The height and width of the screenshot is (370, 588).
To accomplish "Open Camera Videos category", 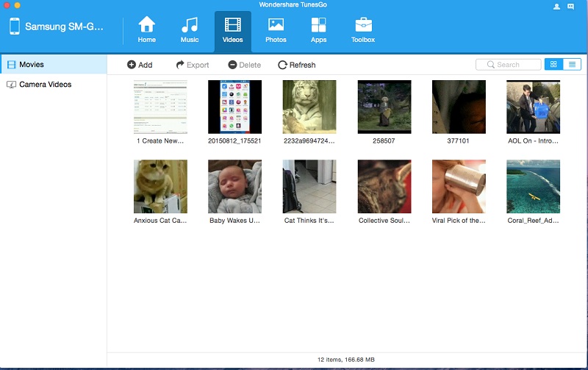I will [x=45, y=85].
